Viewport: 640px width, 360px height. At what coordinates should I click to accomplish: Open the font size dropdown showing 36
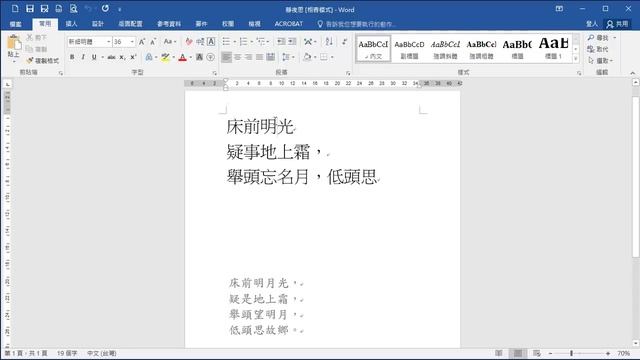pos(132,42)
